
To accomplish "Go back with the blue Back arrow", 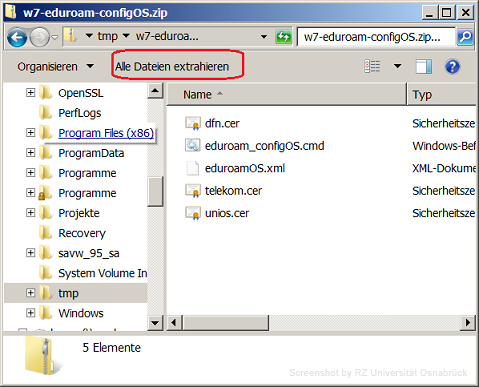I will [17, 37].
